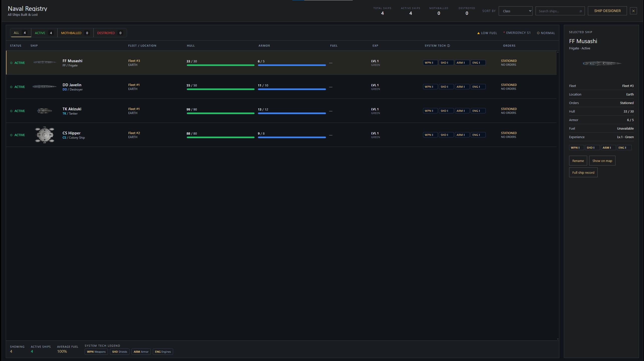
Task: Click the TK Akizuki tanker ship image
Action: (45, 111)
